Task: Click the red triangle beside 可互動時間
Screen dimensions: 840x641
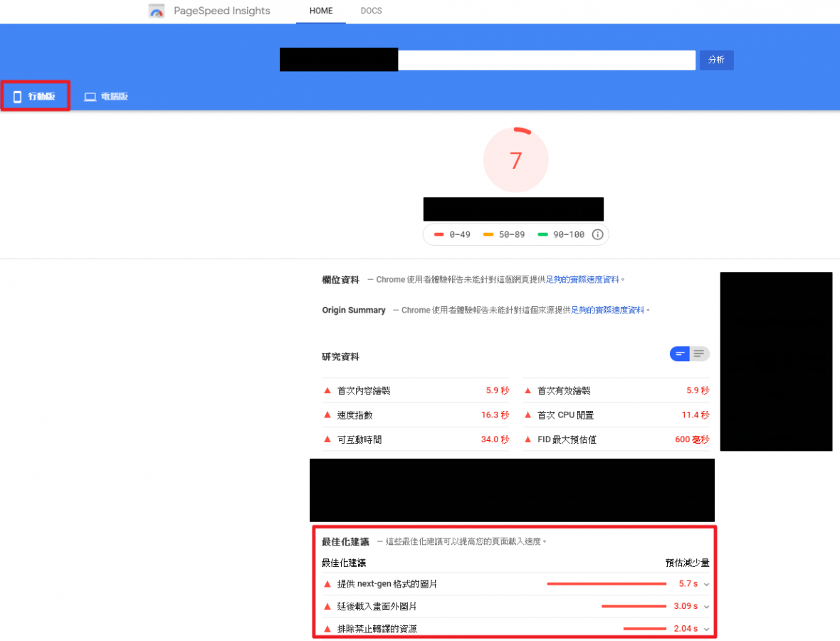Action: [x=327, y=439]
